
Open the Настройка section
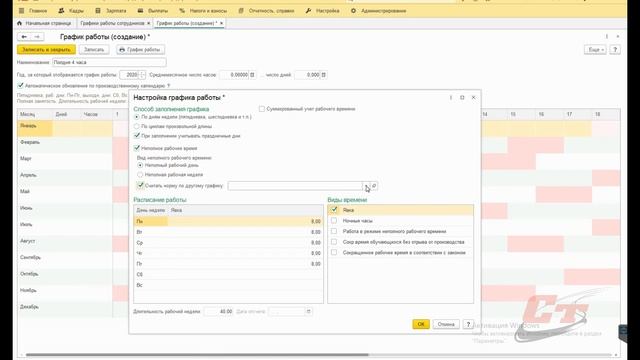click(x=322, y=11)
